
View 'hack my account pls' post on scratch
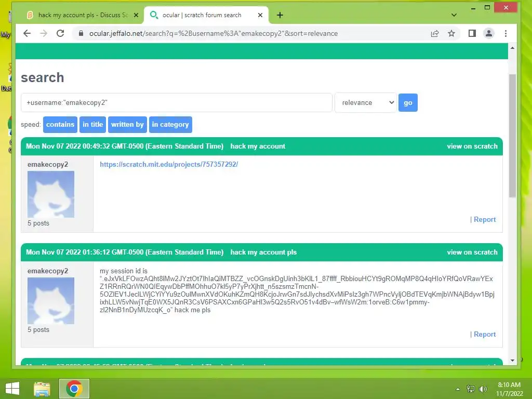pos(472,252)
